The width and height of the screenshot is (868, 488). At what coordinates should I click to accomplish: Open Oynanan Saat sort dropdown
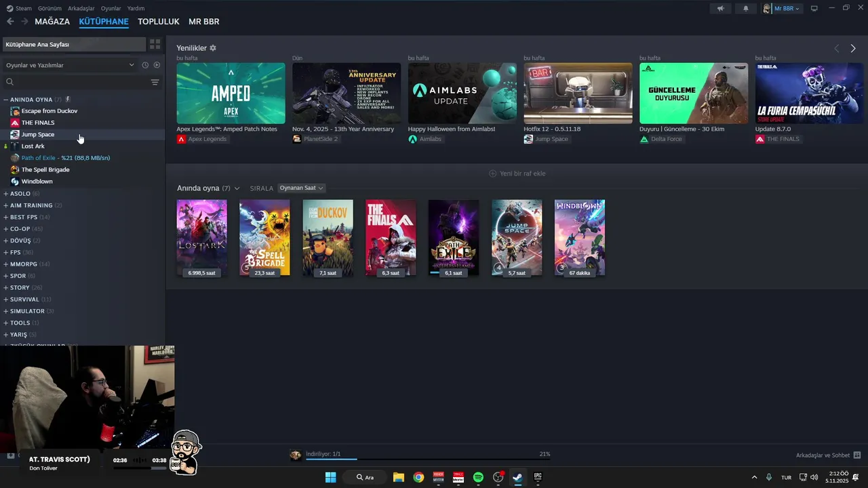302,188
